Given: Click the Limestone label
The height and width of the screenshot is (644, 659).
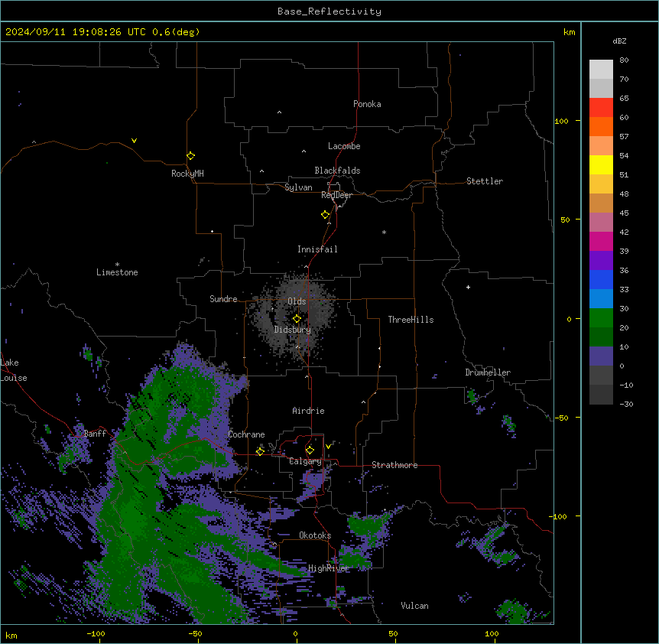Looking at the screenshot, I should [x=117, y=272].
